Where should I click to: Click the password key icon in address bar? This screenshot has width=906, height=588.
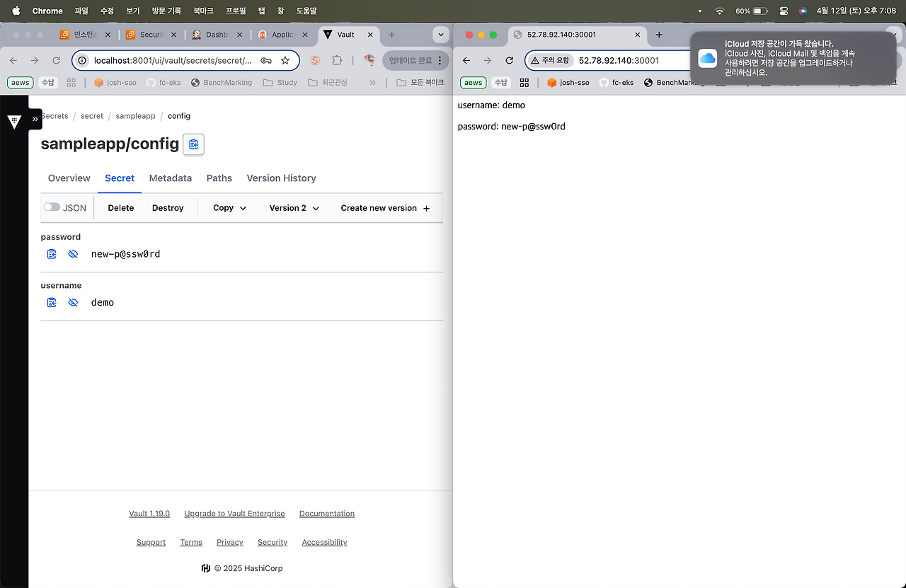pyautogui.click(x=266, y=61)
